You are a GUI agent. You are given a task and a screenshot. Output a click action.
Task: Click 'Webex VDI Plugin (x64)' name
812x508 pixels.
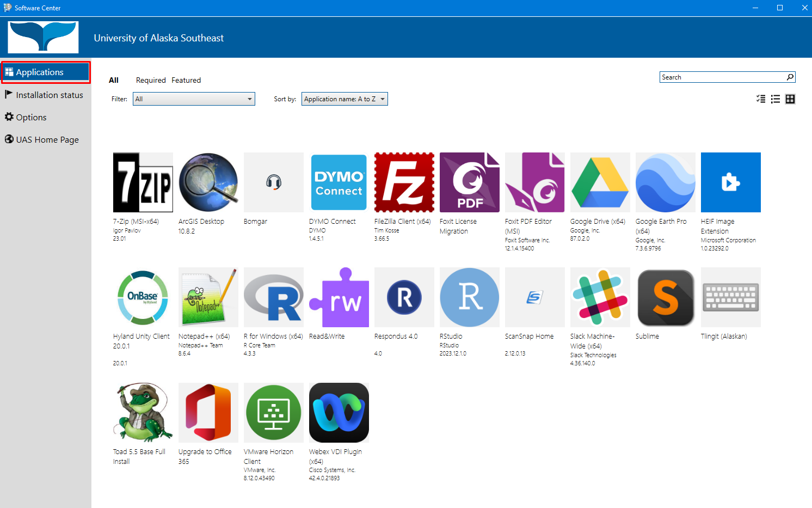pyautogui.click(x=335, y=456)
